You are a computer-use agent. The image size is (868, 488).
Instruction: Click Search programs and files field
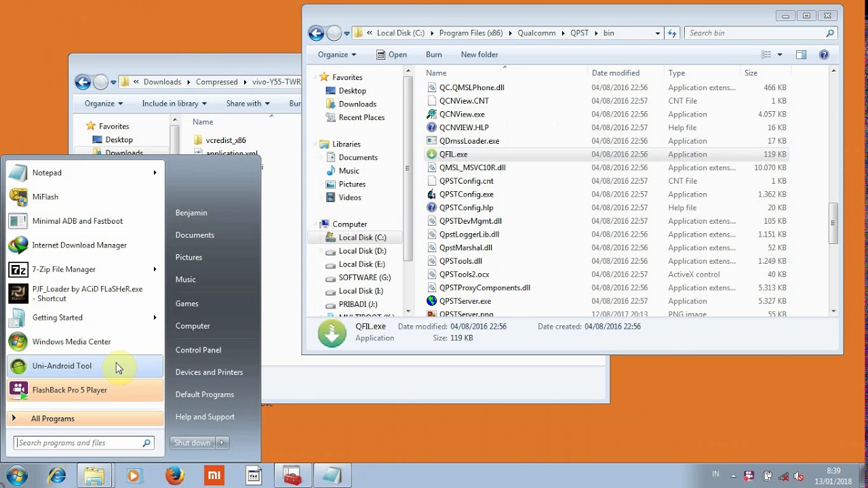click(x=84, y=443)
